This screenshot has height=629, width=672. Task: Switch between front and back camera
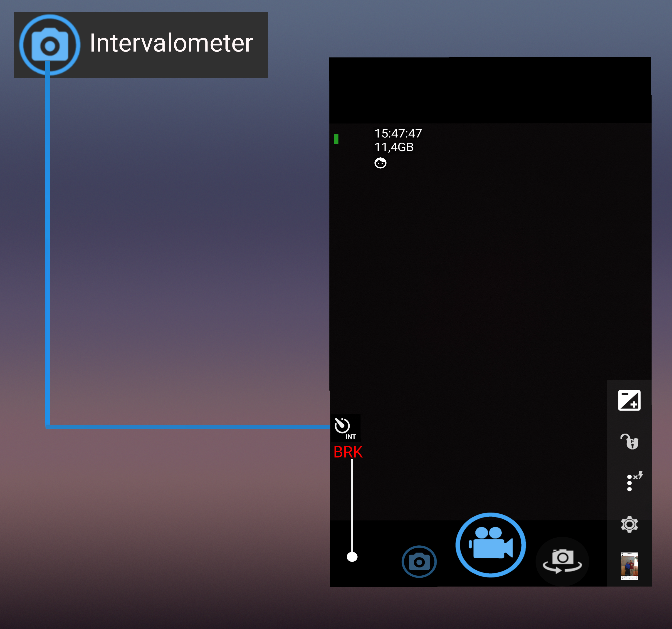[x=562, y=561]
